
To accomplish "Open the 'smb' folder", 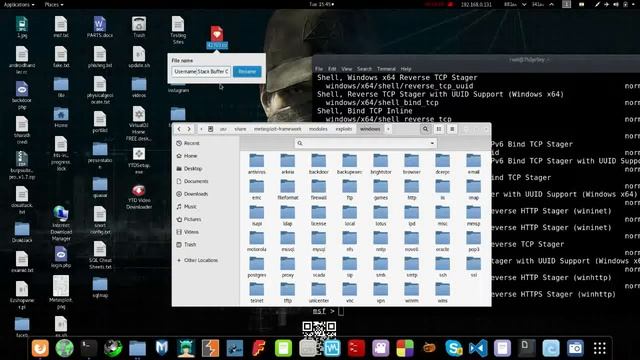I will point(380,267).
